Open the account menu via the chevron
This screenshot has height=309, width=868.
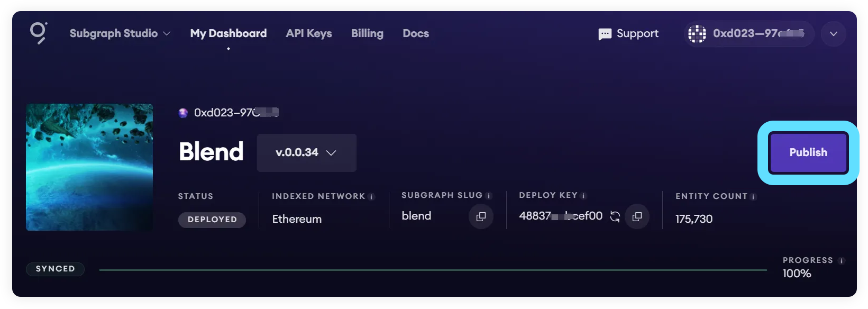click(833, 33)
